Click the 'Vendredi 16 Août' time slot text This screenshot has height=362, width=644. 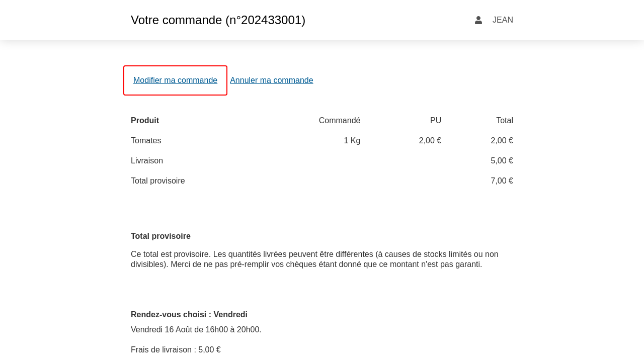click(196, 330)
